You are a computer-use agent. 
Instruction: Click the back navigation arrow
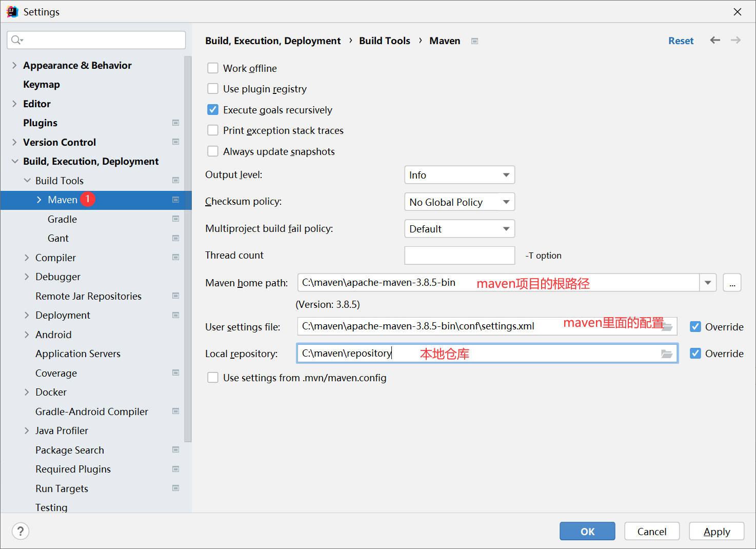pyautogui.click(x=715, y=40)
